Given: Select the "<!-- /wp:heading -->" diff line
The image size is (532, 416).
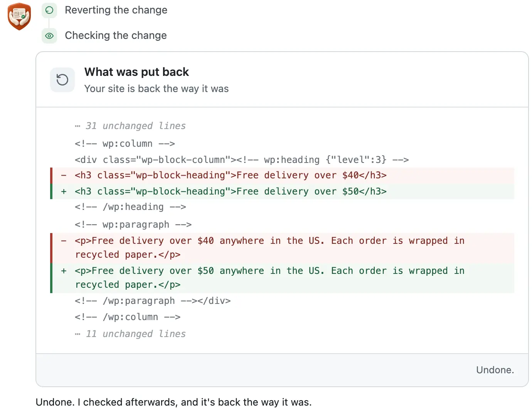Looking at the screenshot, I should [130, 207].
